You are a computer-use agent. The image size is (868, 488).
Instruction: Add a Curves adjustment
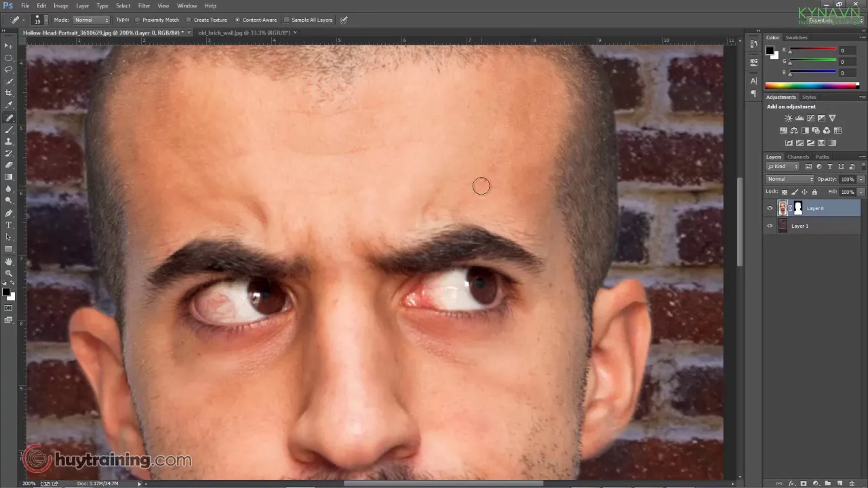(810, 119)
